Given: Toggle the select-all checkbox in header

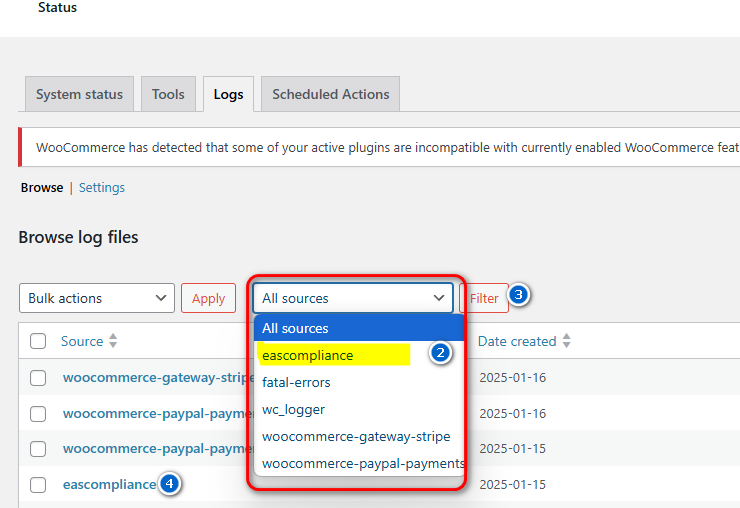Looking at the screenshot, I should point(38,341).
